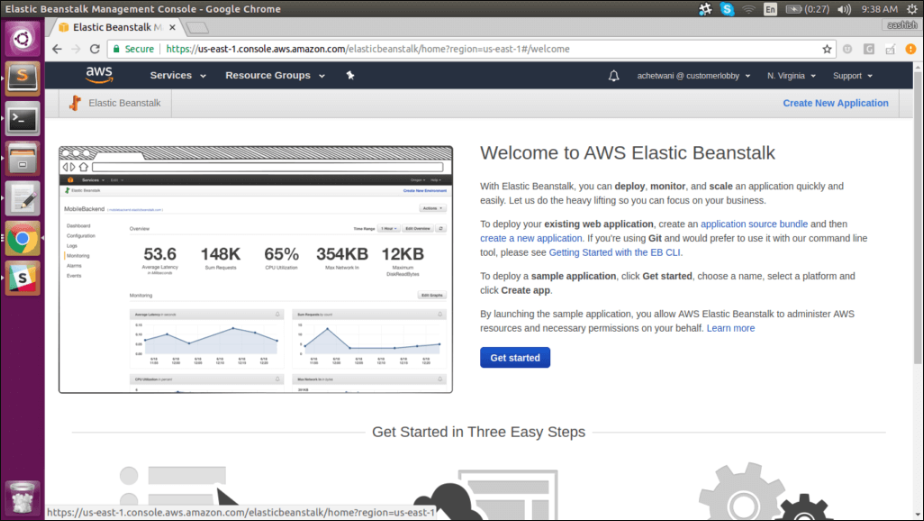Click the clock showing 9:38 AM
Image resolution: width=924 pixels, height=521 pixels.
coord(879,9)
